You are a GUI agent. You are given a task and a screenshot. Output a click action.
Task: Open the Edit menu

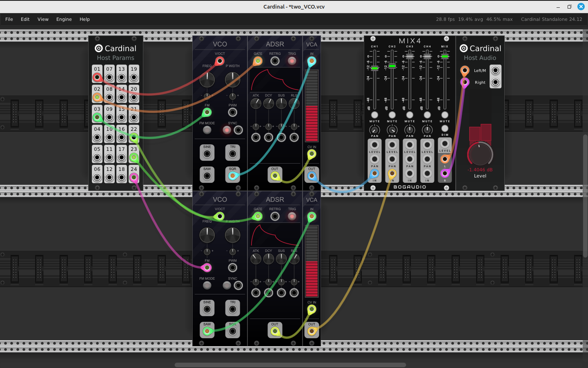[25, 19]
